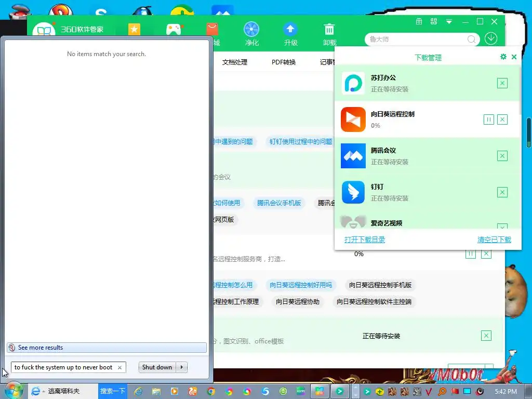
Task: Select the 向日葵远程控制手机版 tag
Action: pos(380,285)
